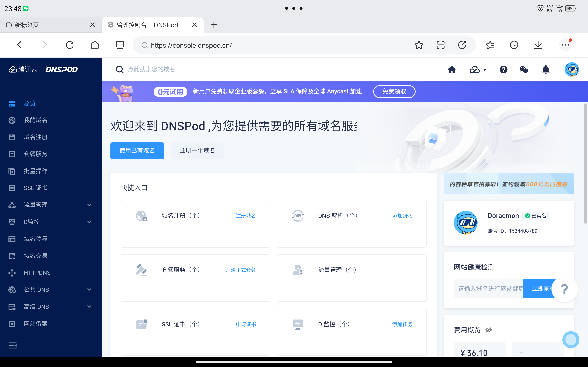The width and height of the screenshot is (588, 367).
Task: Open the notification bell in the top bar
Action: coord(546,69)
